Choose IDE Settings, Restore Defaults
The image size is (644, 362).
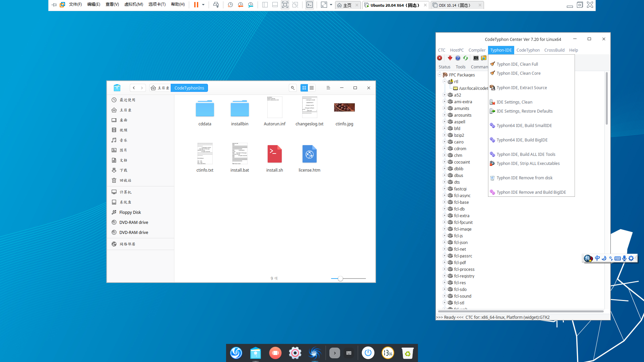tap(531, 111)
